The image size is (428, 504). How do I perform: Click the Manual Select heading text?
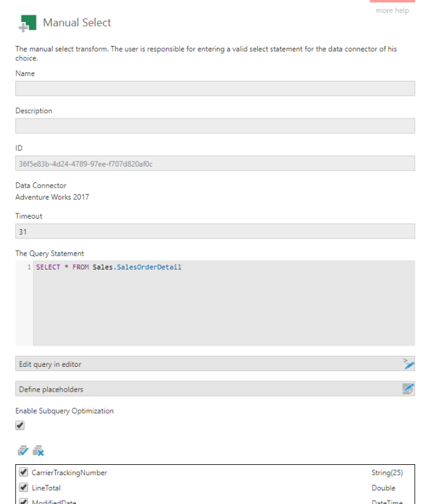pos(77,23)
